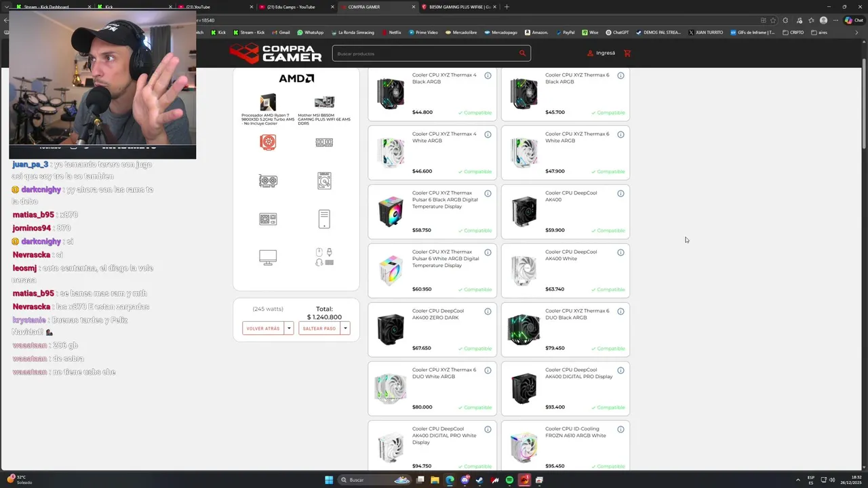868x488 pixels.
Task: Select the storage drive step icon
Action: click(324, 180)
